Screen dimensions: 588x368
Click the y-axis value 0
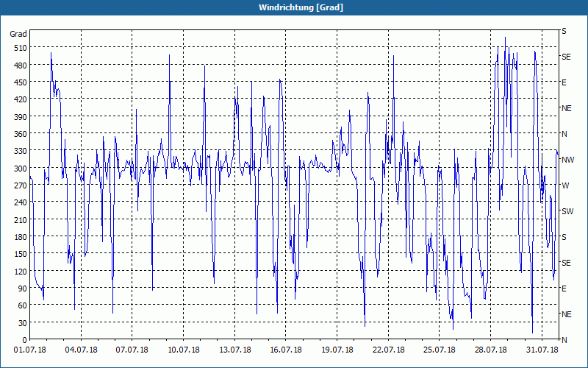coord(25,340)
